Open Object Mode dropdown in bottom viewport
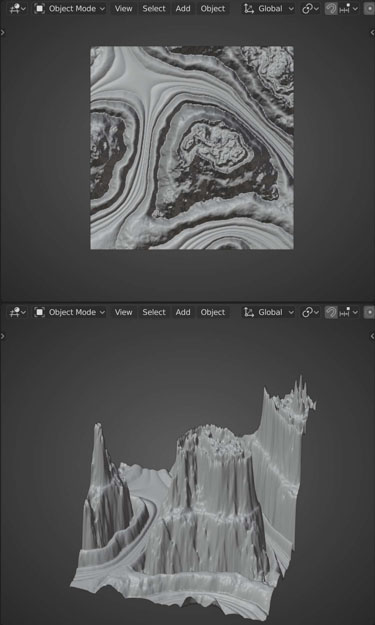Screen dimensions: 375x625 70,312
